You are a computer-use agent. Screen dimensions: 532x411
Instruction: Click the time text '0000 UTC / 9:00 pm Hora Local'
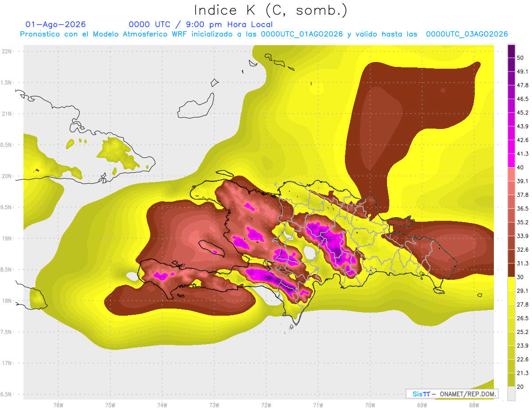pyautogui.click(x=201, y=24)
